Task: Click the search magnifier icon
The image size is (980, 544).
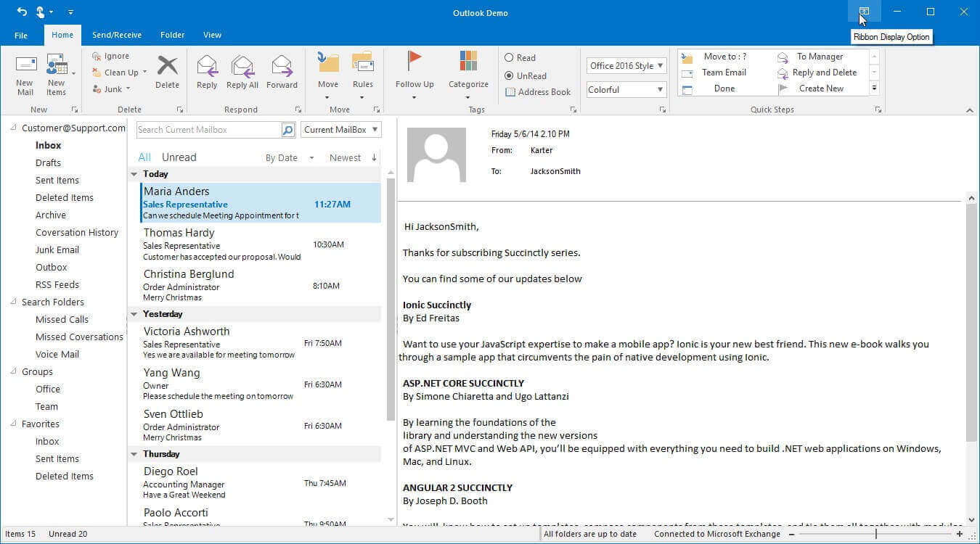Action: pyautogui.click(x=288, y=130)
